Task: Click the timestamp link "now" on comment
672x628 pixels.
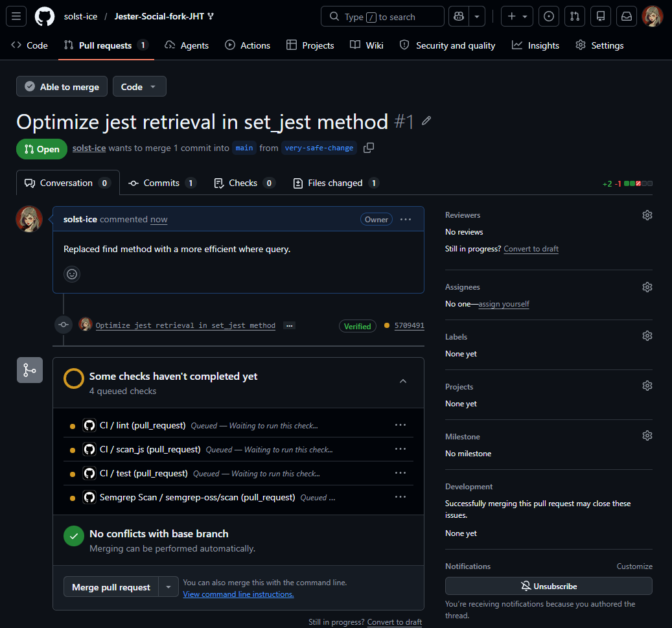Action: tap(159, 220)
